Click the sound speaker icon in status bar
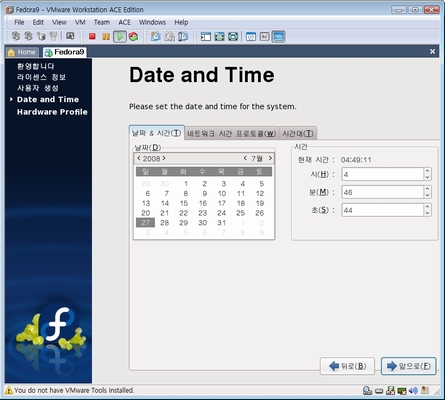 (x=413, y=390)
